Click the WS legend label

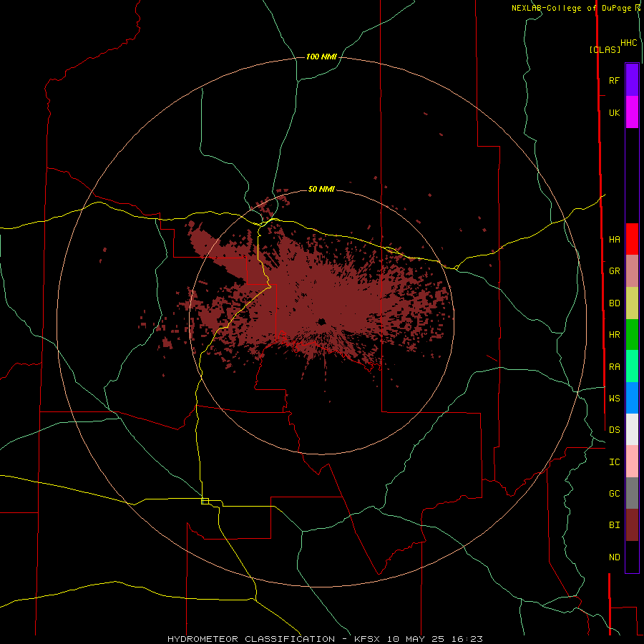click(x=614, y=398)
